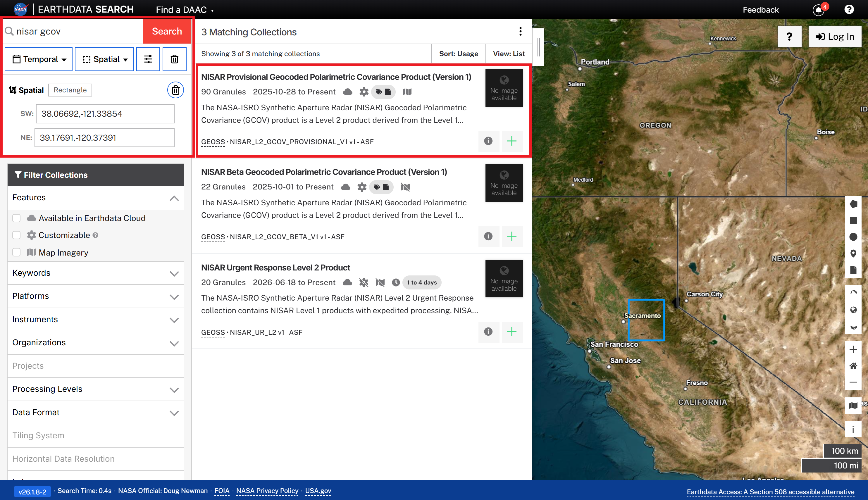
Task: Switch map to South Polar projection
Action: pyautogui.click(x=853, y=326)
